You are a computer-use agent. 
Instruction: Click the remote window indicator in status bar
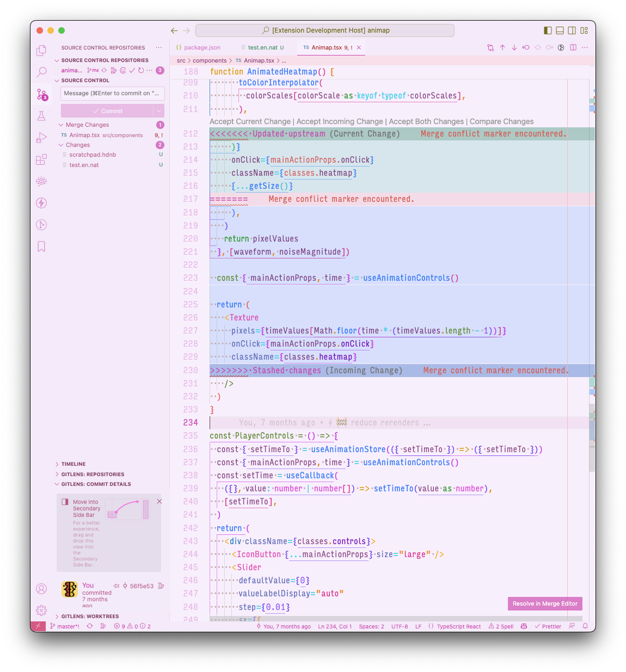pos(38,626)
